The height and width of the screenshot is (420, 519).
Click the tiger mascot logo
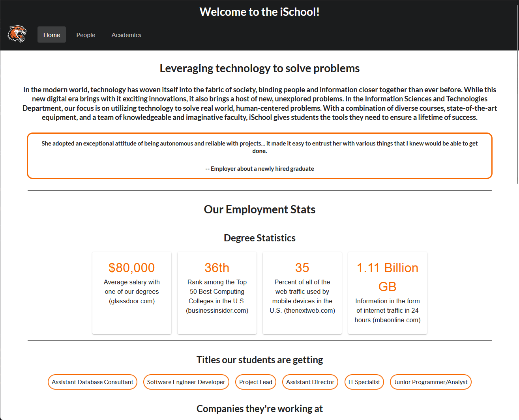coord(17,34)
